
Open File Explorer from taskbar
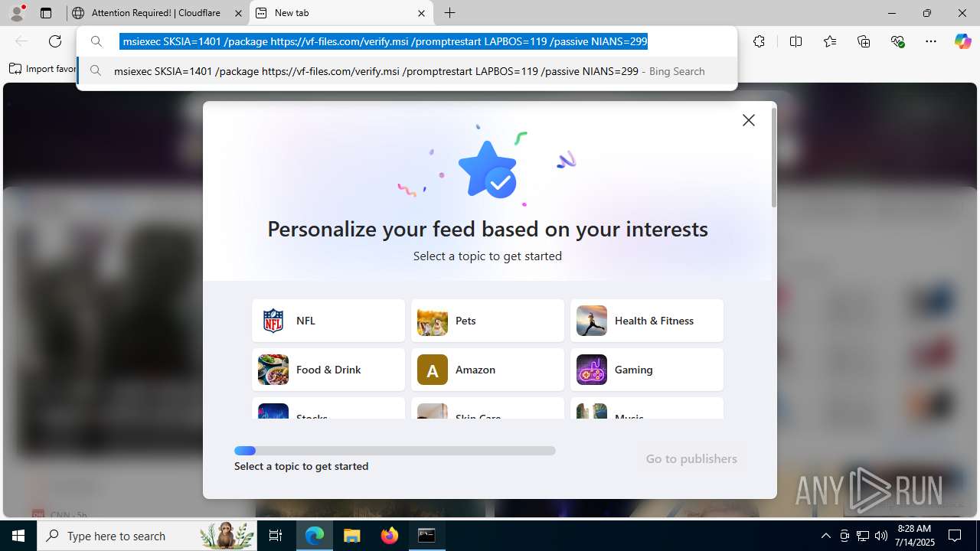point(352,536)
